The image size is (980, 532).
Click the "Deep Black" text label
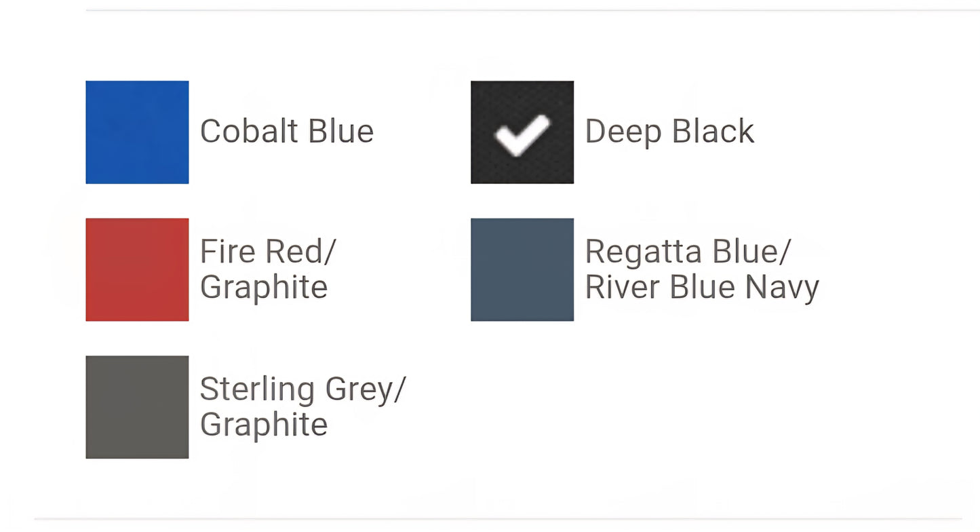[669, 132]
